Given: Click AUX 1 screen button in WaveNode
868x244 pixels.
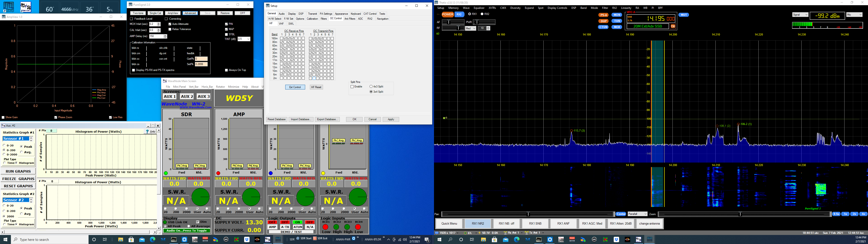Looking at the screenshot, I should (x=170, y=96).
